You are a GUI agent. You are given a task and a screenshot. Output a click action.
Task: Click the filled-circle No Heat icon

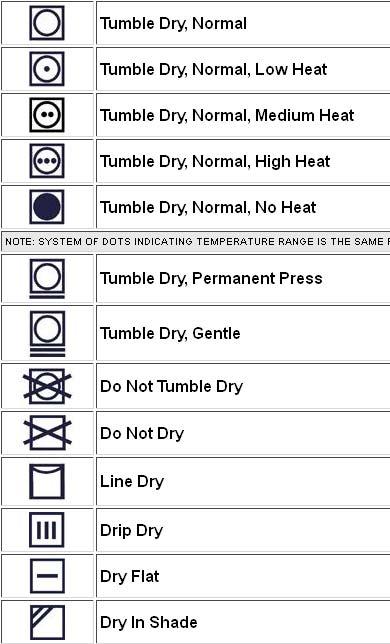coord(47,207)
